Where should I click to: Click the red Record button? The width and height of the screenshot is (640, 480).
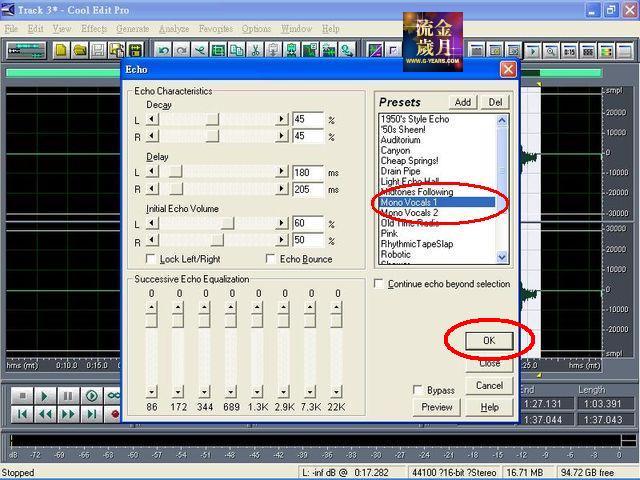(114, 414)
